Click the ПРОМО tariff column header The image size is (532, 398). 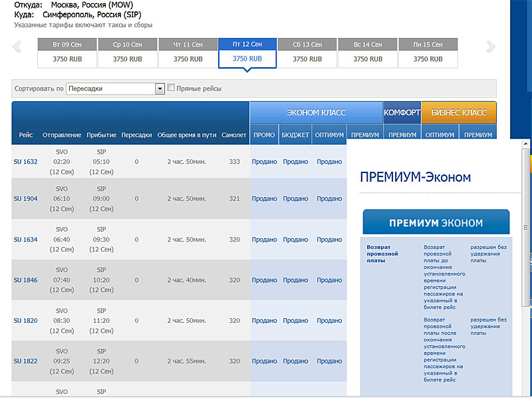[x=264, y=135]
